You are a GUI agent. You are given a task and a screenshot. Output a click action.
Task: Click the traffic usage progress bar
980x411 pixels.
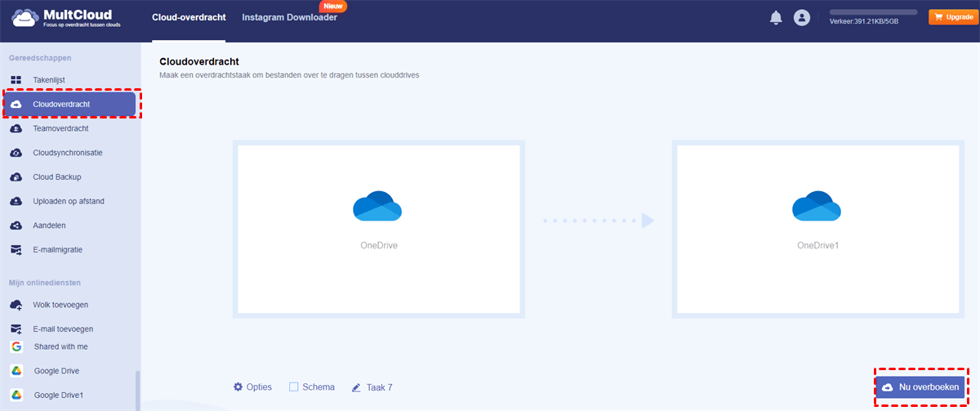pos(873,13)
